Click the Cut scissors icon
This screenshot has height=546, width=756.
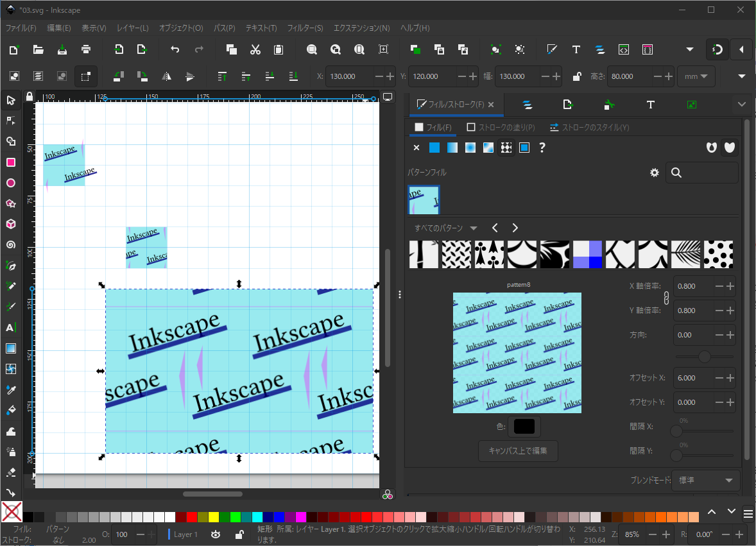pos(255,49)
